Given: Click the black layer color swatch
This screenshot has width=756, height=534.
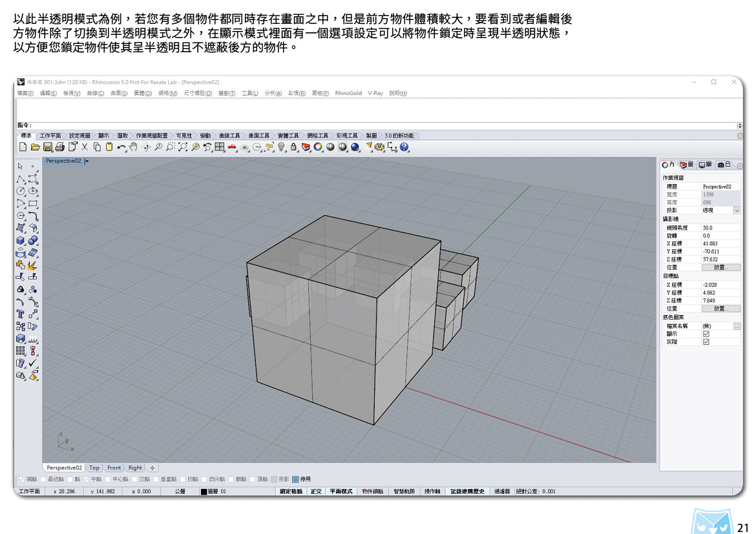Looking at the screenshot, I should pyautogui.click(x=204, y=492).
